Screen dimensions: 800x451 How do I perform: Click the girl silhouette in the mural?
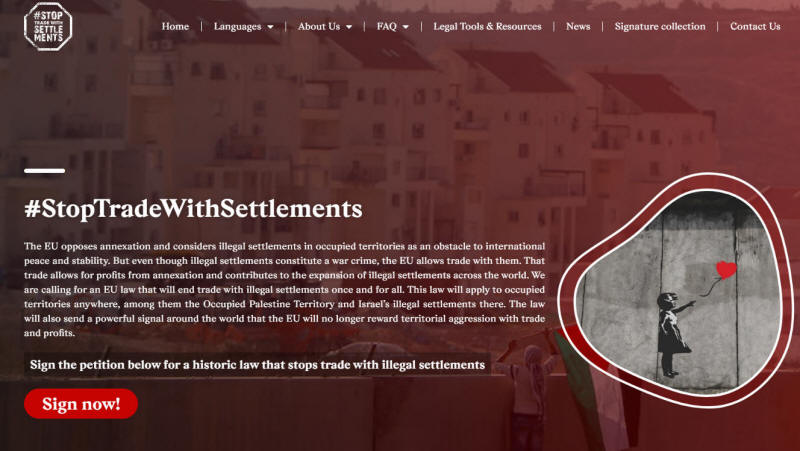pyautogui.click(x=672, y=334)
